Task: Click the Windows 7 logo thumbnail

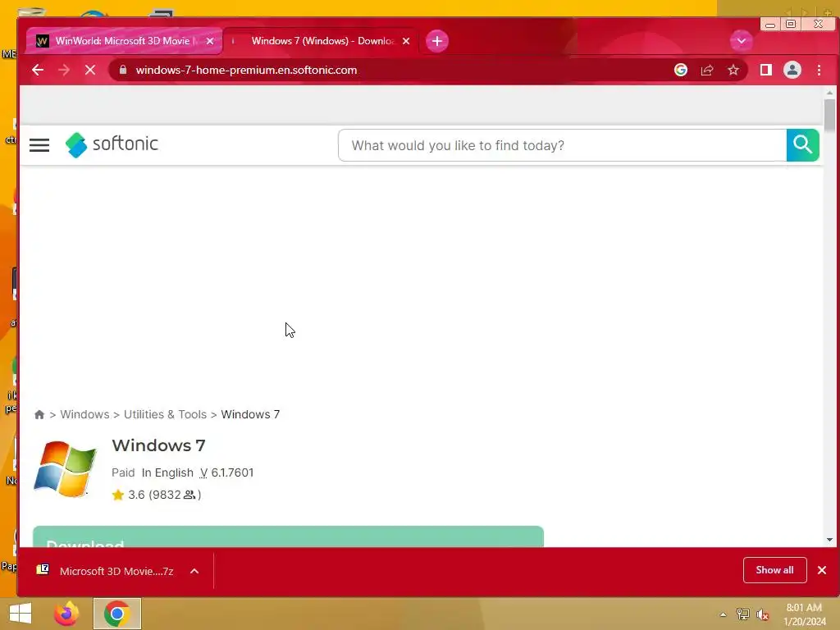Action: click(x=65, y=469)
